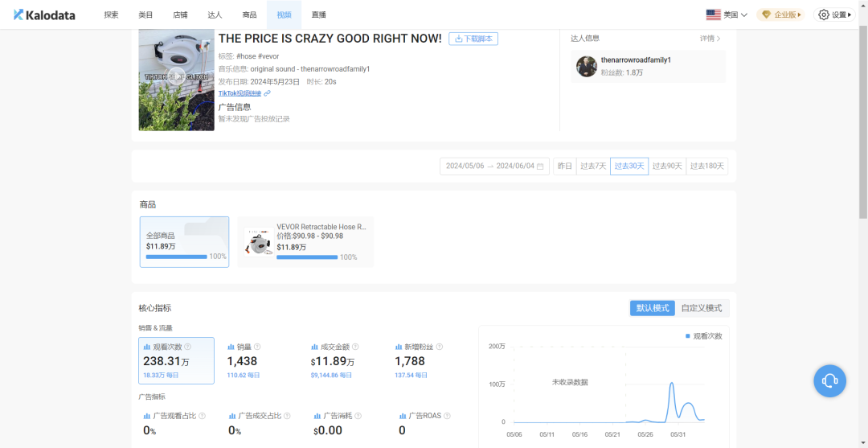868x448 pixels.
Task: Open the calendar icon in date range
Action: tap(540, 166)
